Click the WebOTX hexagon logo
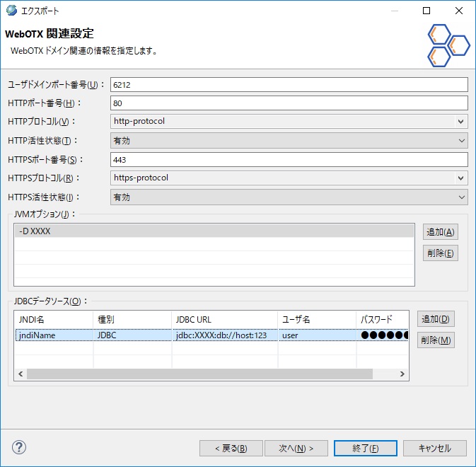 tap(448, 45)
